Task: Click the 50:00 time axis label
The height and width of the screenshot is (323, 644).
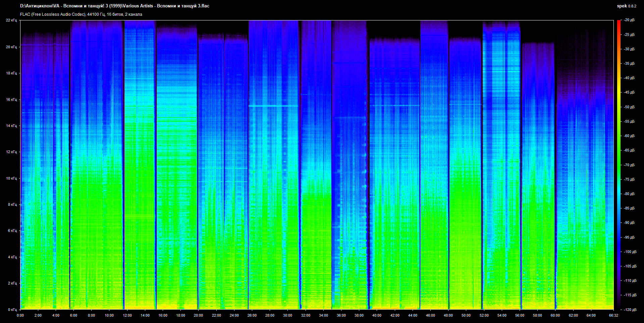Action: click(x=466, y=315)
